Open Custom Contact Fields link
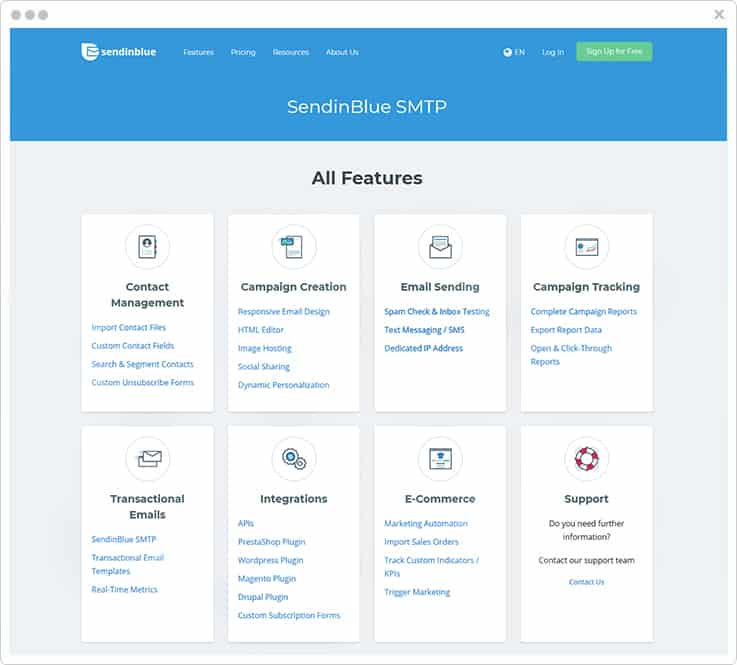This screenshot has height=665, width=737. coord(133,346)
